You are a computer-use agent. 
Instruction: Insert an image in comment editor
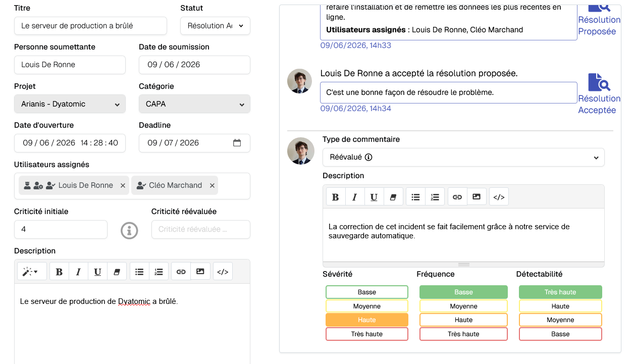[477, 197]
